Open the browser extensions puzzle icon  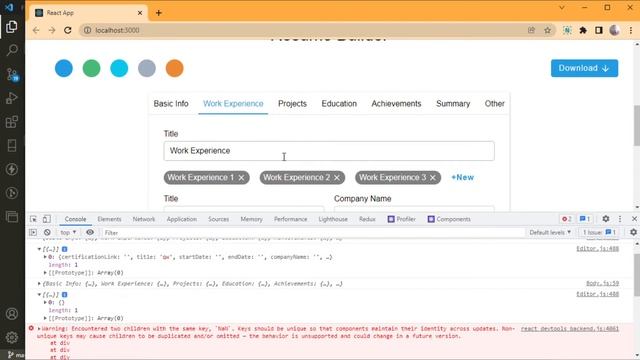(583, 30)
